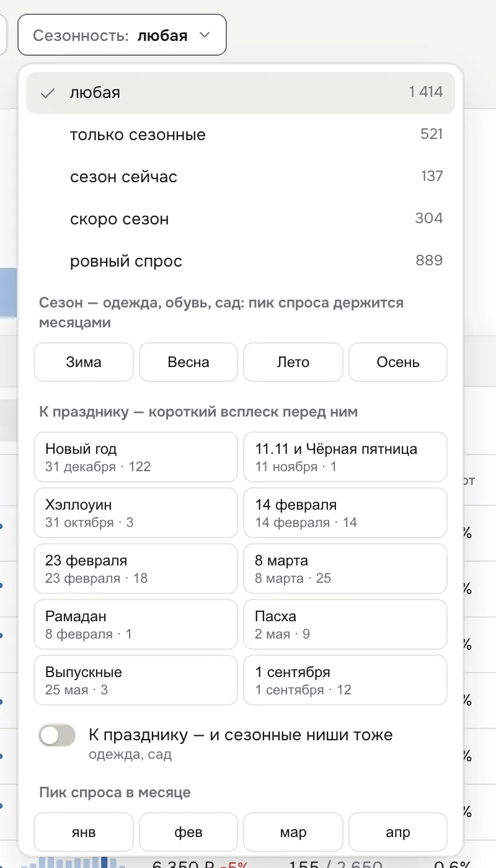Pick Рамадан holiday card
Screen dimensions: 496x868
(x=136, y=624)
